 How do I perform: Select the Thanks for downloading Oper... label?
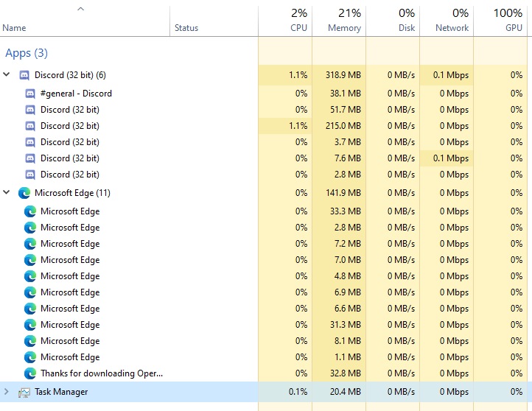tap(102, 373)
